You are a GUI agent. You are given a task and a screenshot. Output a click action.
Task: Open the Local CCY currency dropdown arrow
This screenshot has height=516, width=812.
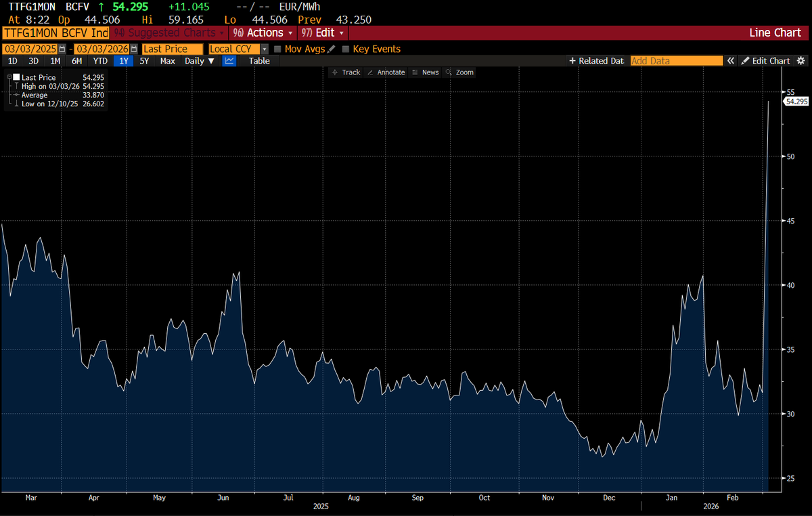(264, 49)
